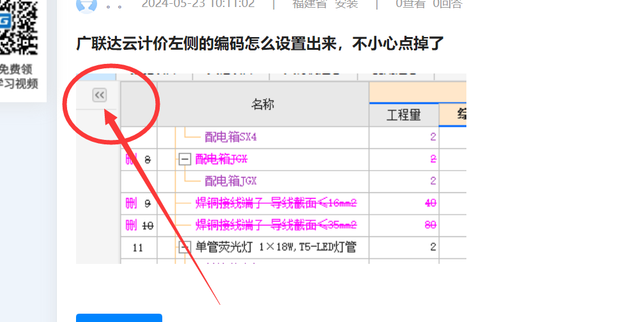Select the 工程量 column header

(404, 115)
